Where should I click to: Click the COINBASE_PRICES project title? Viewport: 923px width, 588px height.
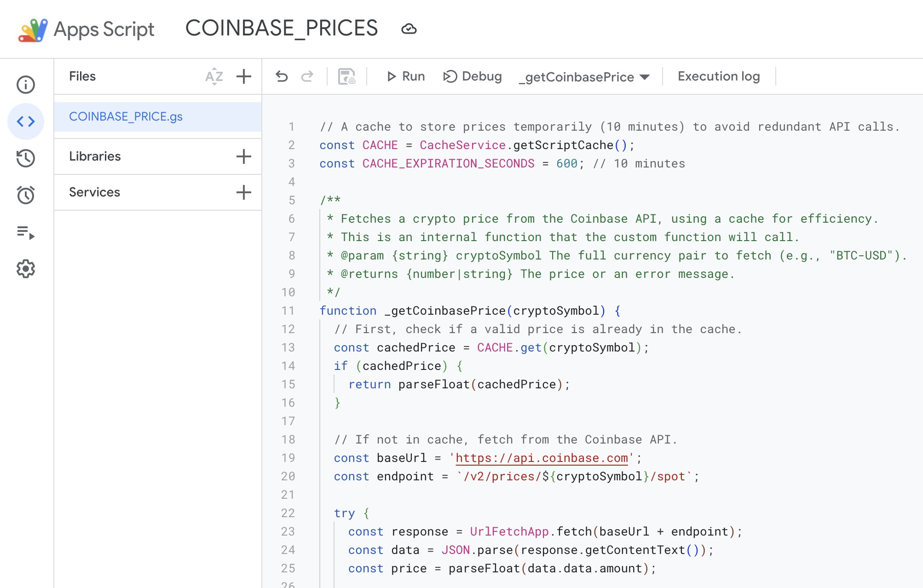point(282,28)
